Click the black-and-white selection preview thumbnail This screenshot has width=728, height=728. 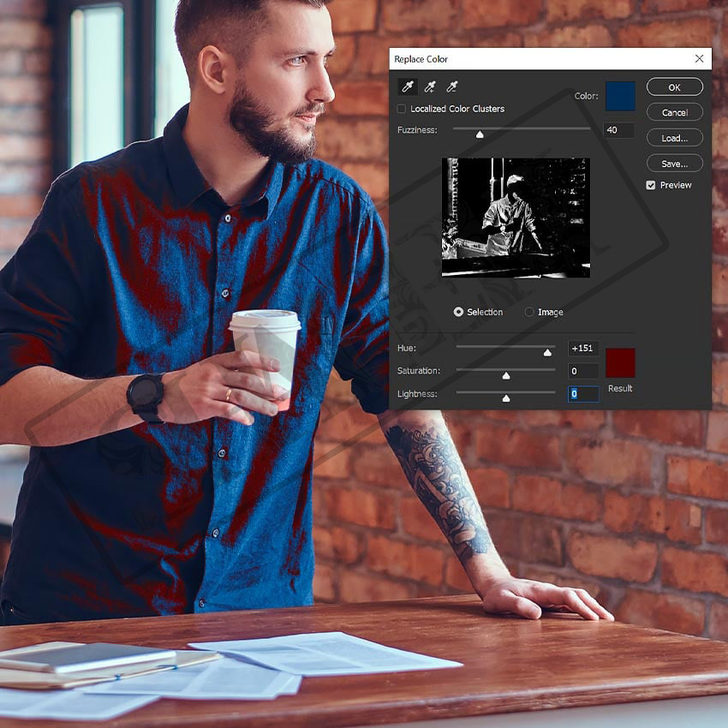pyautogui.click(x=516, y=217)
